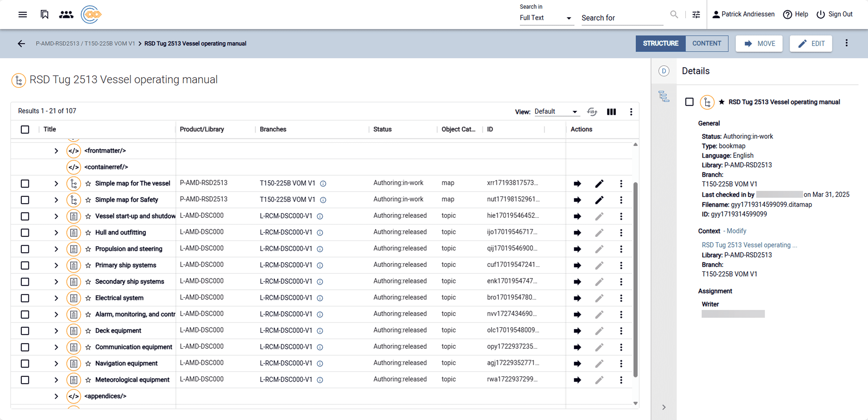This screenshot has height=420, width=868.
Task: Expand the appendices element row
Action: pos(56,396)
